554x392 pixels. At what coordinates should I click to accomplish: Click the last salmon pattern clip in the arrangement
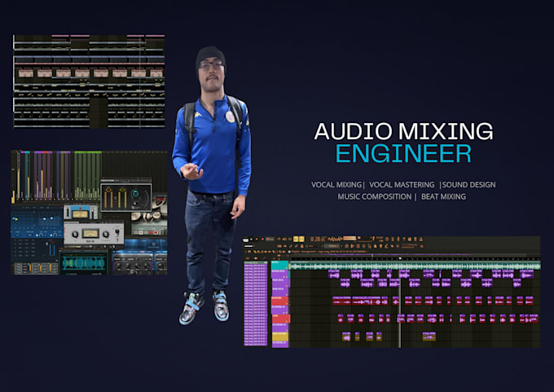[156, 73]
